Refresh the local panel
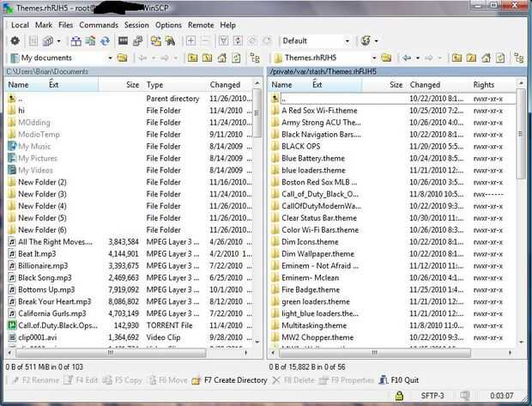 pos(236,58)
